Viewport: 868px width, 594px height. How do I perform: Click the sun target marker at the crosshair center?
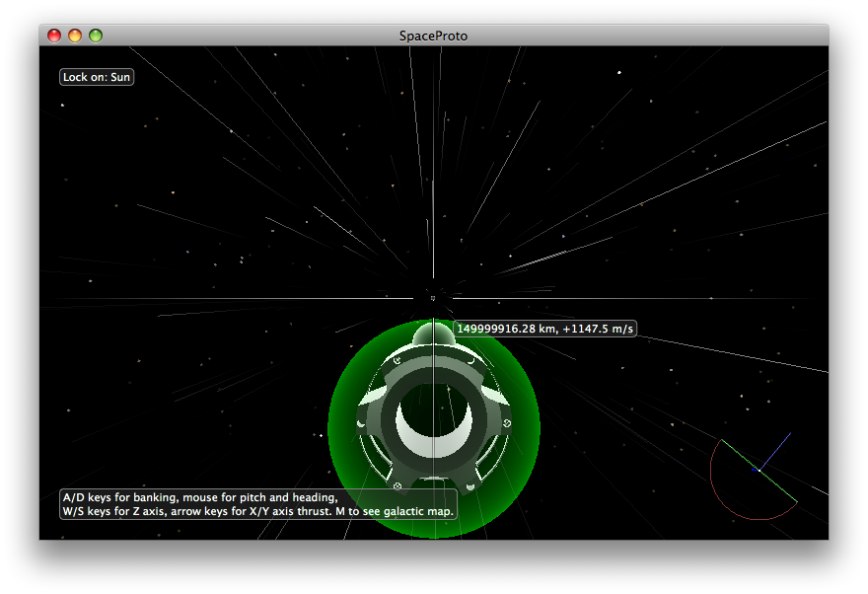(x=433, y=298)
